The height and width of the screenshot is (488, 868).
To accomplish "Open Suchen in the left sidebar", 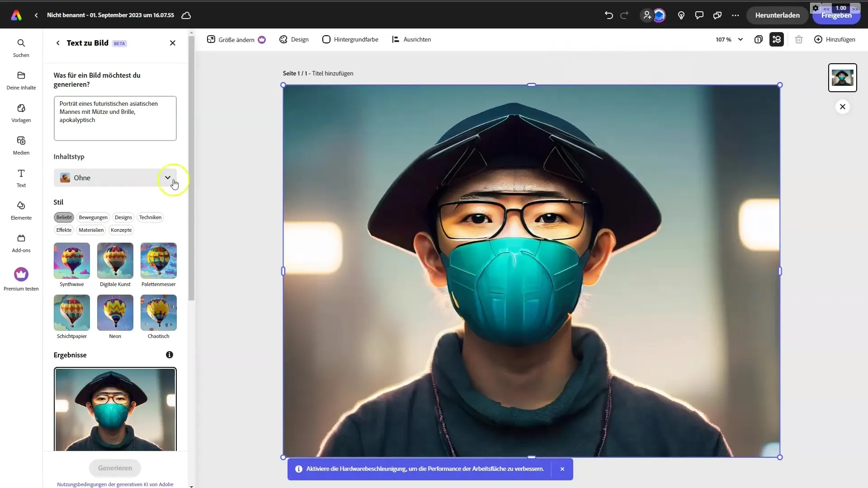I will (21, 48).
